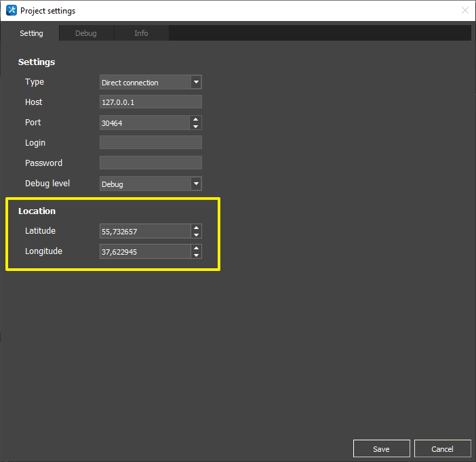Image resolution: width=476 pixels, height=462 pixels.
Task: Open the Type dropdown arrow
Action: 196,82
